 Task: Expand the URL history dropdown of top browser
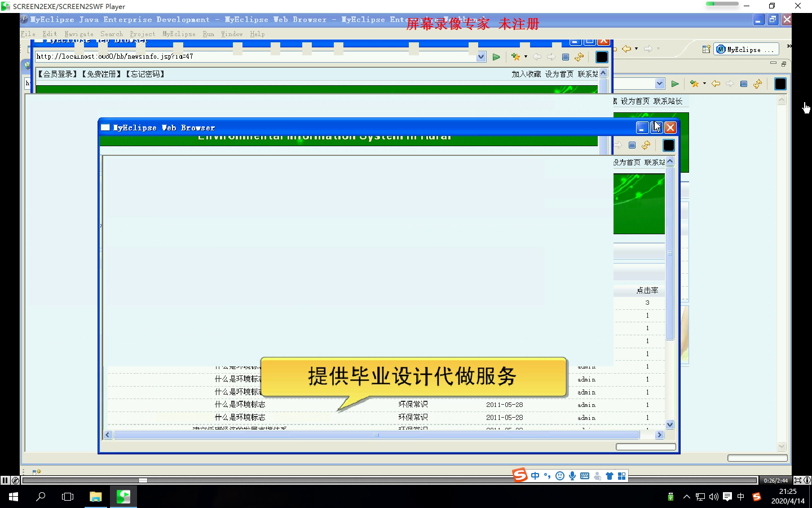(x=481, y=56)
